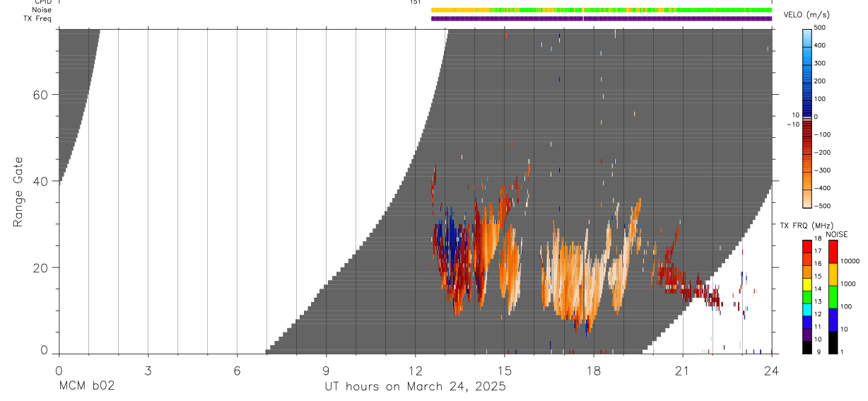Click the CPID value 151
Image resolution: width=868 pixels, height=401 pixels.
point(415,2)
